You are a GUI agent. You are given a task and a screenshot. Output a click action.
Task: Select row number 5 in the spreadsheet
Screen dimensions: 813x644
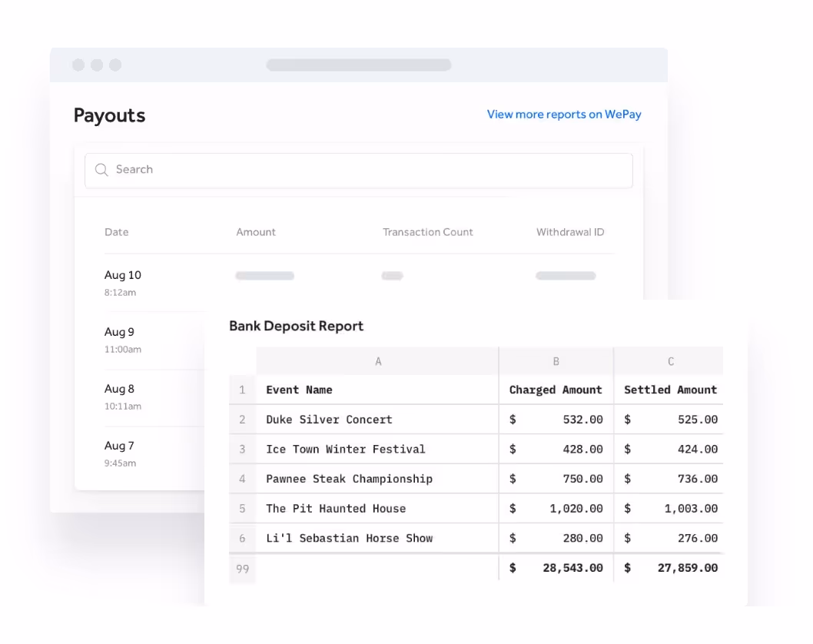tap(242, 509)
